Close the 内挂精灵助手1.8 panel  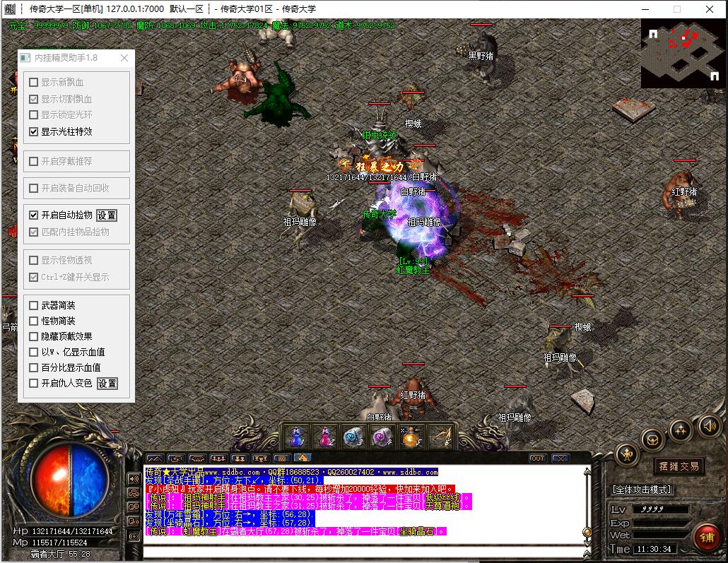[x=124, y=58]
